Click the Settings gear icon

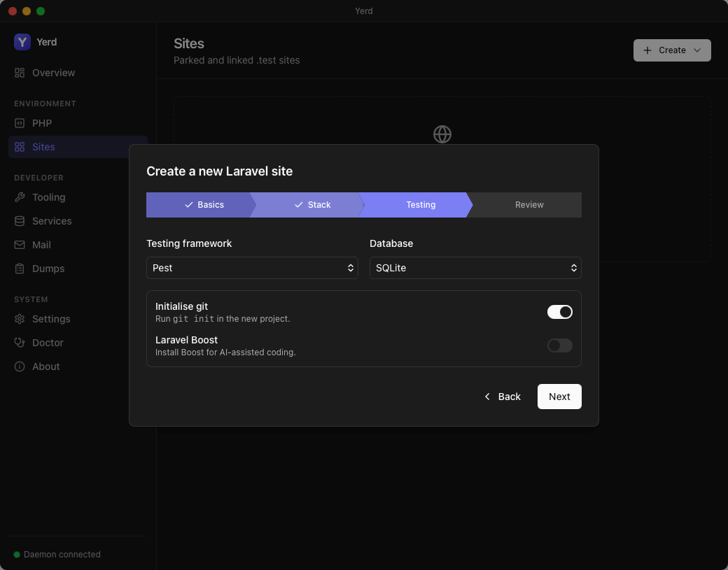pyautogui.click(x=20, y=319)
